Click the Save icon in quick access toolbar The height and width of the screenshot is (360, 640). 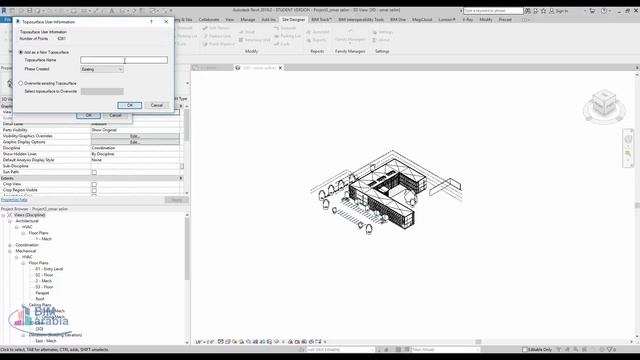29,11
